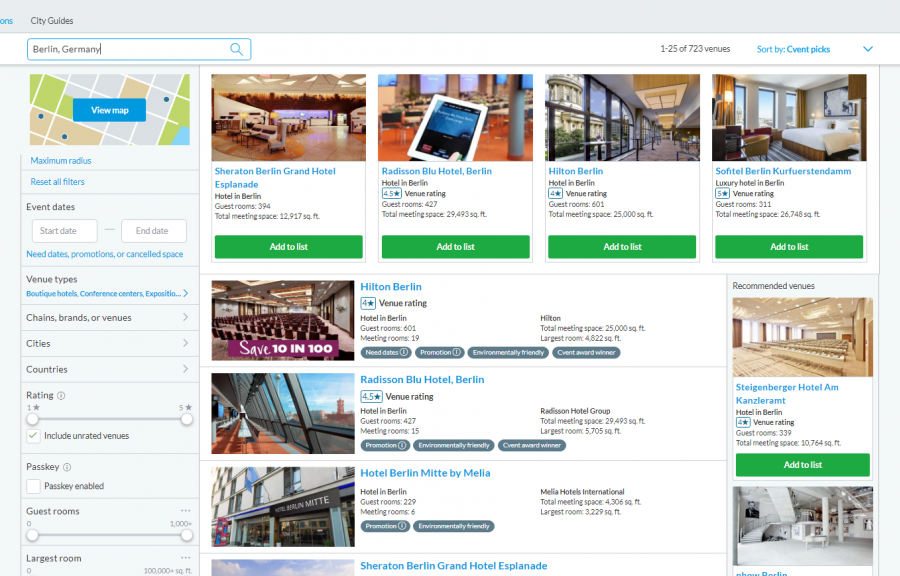Open the City Guides tab
Screen dimensions: 900x576
(52, 21)
